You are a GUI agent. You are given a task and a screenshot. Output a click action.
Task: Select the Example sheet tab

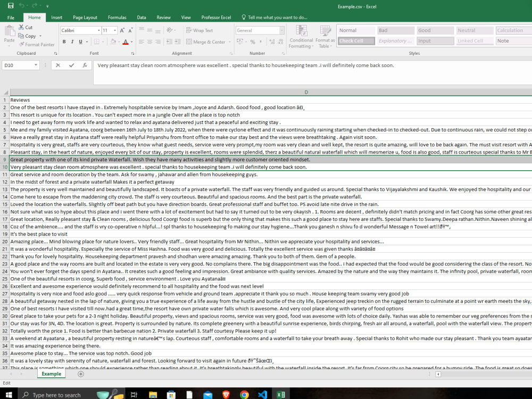click(51, 374)
